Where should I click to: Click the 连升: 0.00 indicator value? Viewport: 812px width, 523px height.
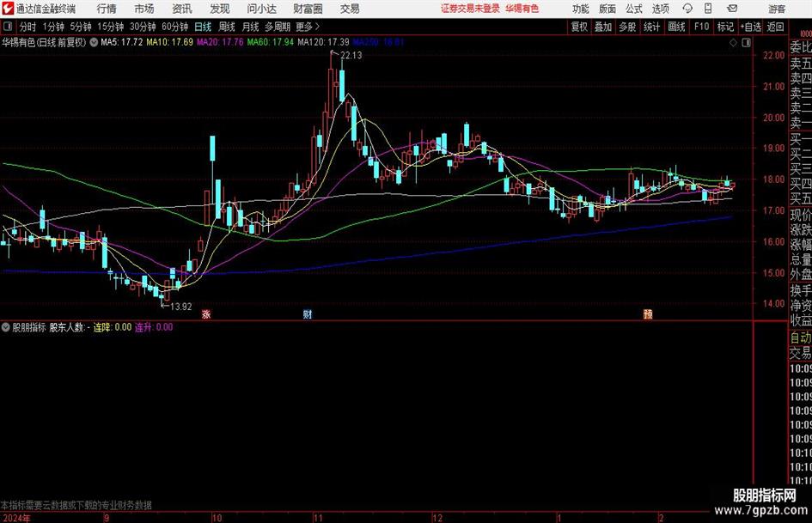click(x=154, y=327)
